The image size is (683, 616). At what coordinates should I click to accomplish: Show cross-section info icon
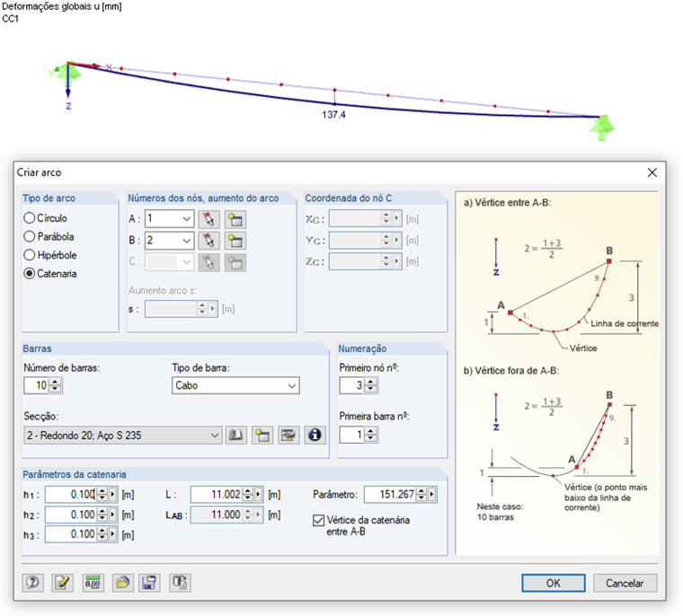[315, 435]
